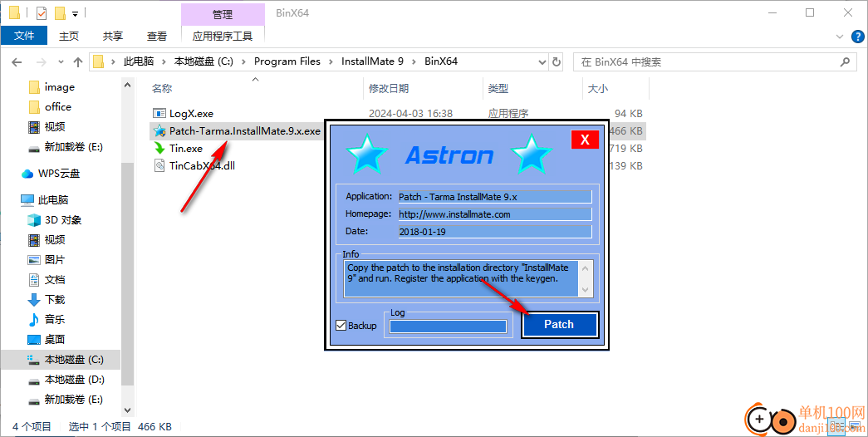
Task: Expand the address bar history dropdown
Action: (542, 62)
